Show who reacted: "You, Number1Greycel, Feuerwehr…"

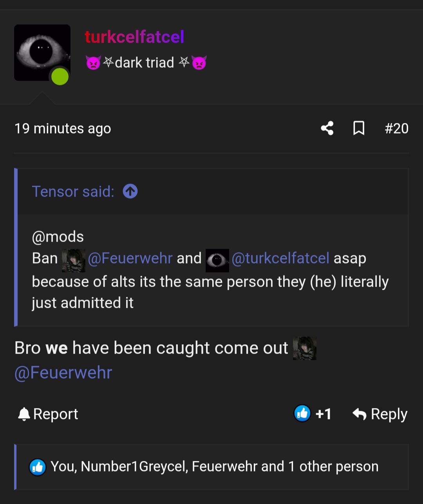point(214,466)
